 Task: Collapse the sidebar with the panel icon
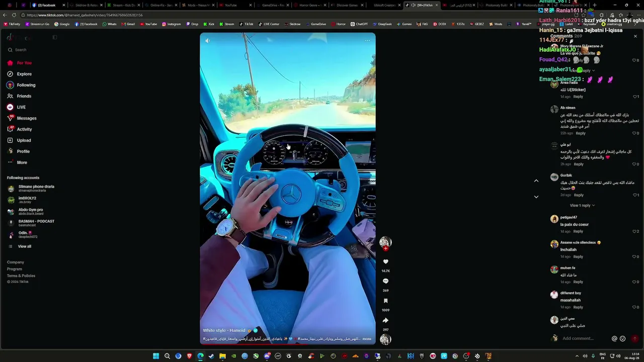55,37
